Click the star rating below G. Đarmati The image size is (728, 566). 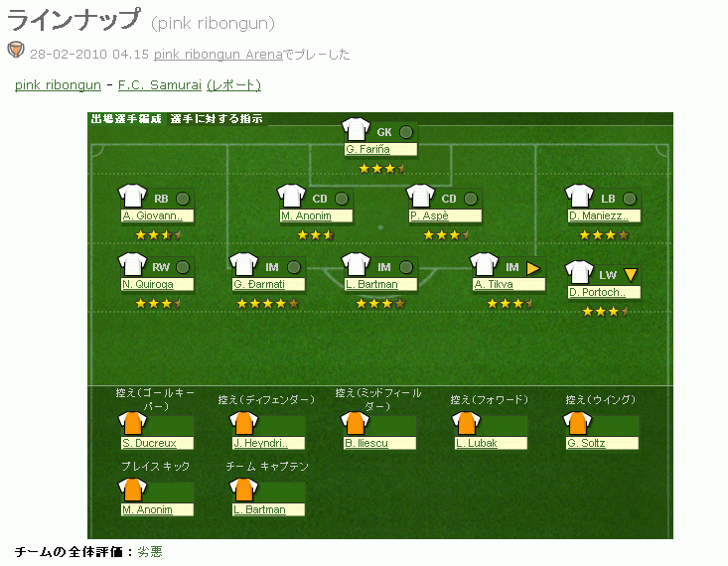tap(267, 303)
